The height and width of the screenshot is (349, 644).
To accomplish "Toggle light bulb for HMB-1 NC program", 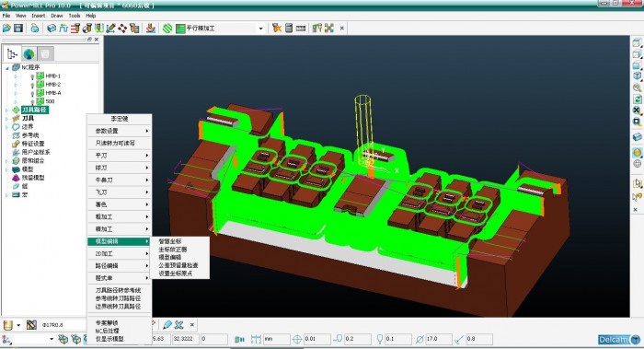I will [x=32, y=76].
